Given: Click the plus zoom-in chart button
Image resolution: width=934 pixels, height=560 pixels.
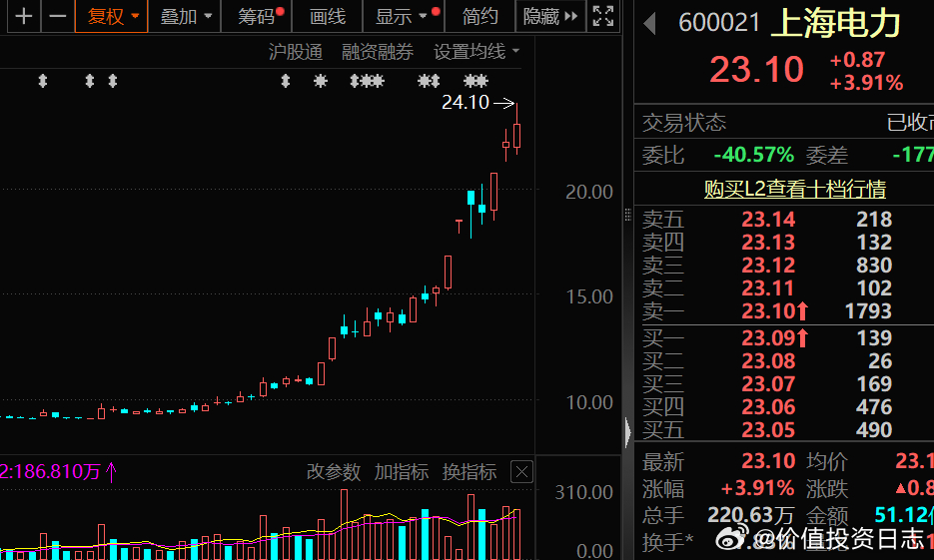Looking at the screenshot, I should pyautogui.click(x=24, y=16).
